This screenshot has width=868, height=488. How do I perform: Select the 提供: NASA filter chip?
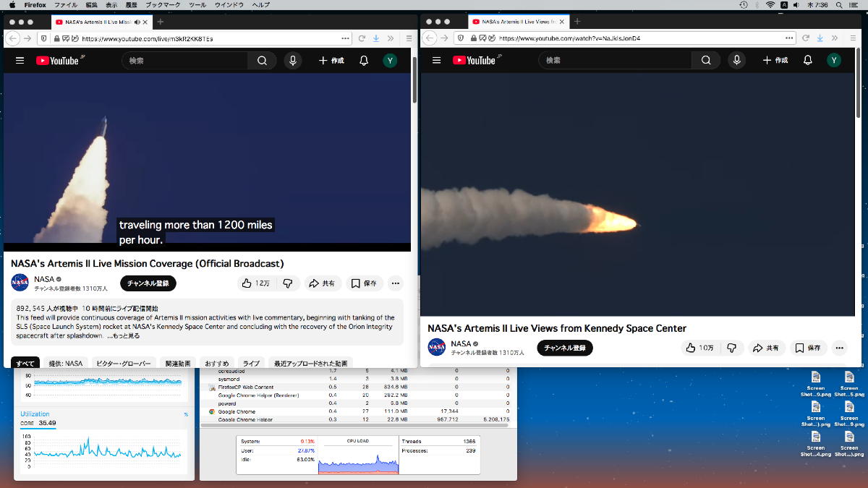pyautogui.click(x=66, y=364)
